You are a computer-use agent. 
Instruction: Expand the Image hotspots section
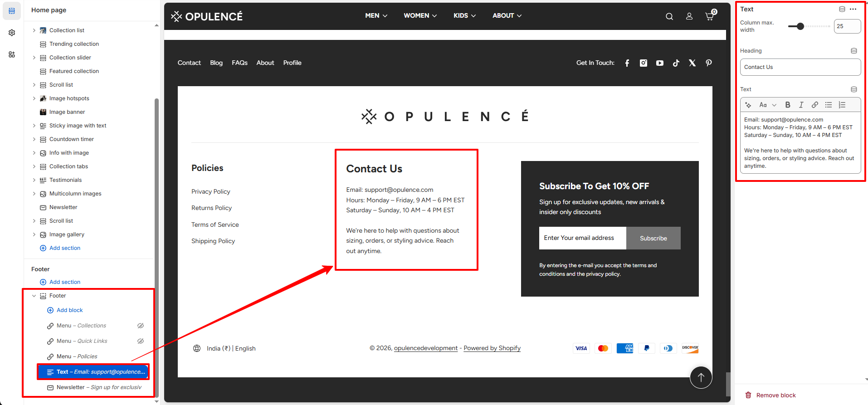coord(34,98)
